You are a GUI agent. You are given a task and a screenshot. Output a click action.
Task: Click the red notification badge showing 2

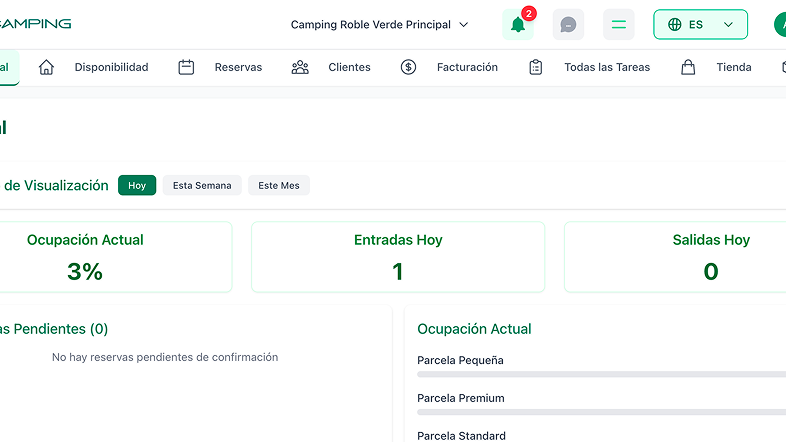pos(528,14)
